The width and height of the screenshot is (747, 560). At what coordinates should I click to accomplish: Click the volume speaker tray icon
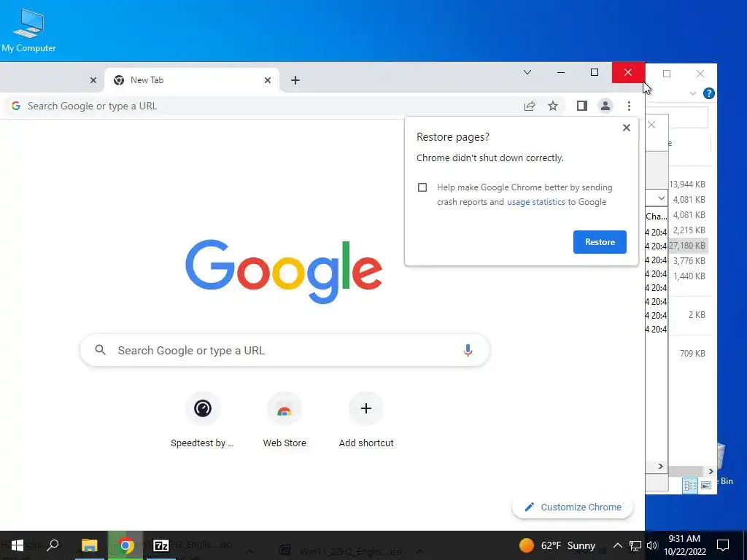coord(652,545)
